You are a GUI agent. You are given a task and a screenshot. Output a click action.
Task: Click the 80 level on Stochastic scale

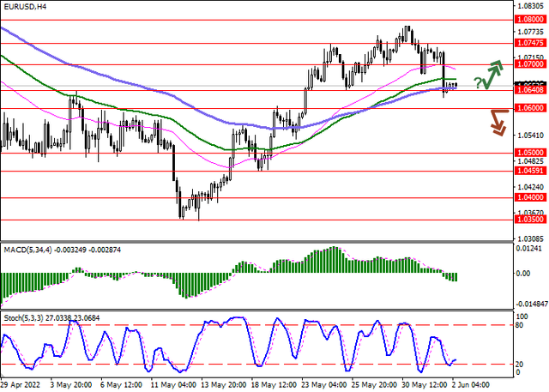pyautogui.click(x=520, y=326)
